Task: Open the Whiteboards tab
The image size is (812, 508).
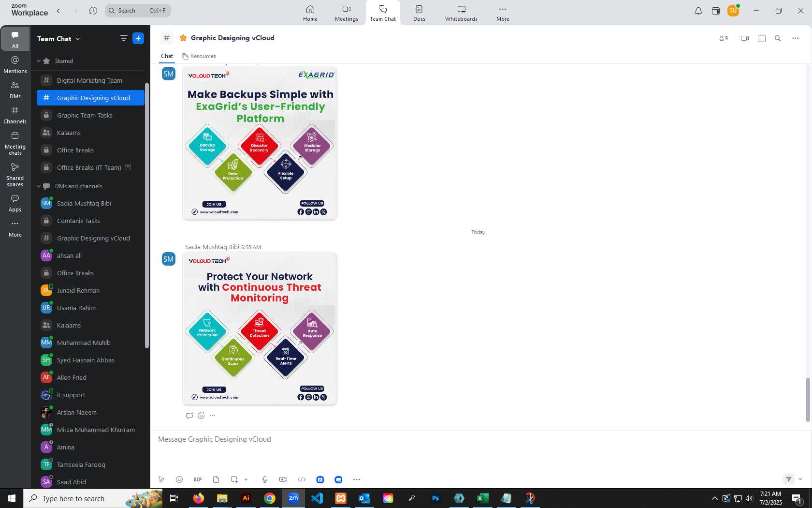Action: point(461,13)
